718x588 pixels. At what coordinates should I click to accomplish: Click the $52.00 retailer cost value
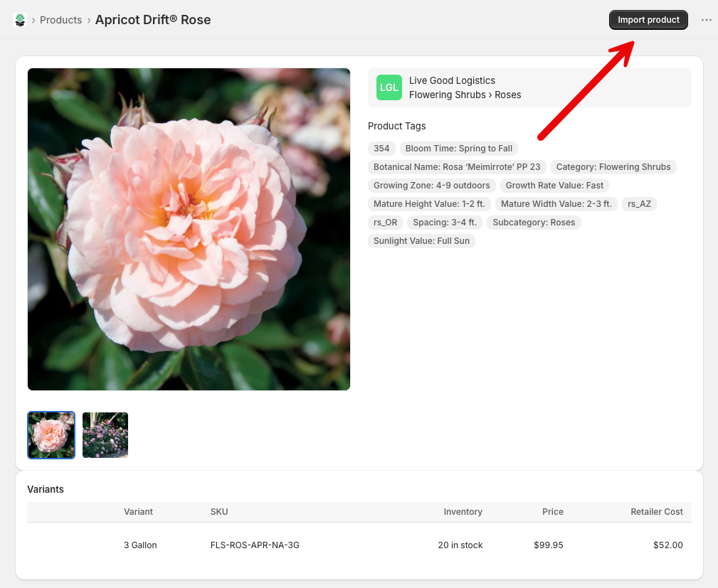(667, 545)
